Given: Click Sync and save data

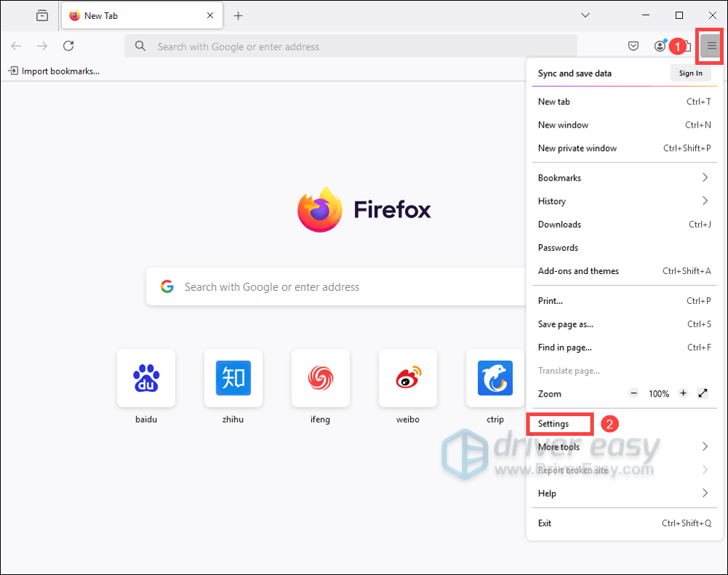Looking at the screenshot, I should pyautogui.click(x=575, y=74).
